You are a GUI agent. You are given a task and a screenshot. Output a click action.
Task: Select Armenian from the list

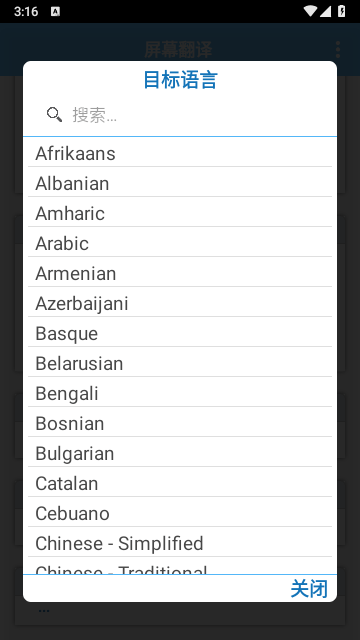[x=180, y=273]
